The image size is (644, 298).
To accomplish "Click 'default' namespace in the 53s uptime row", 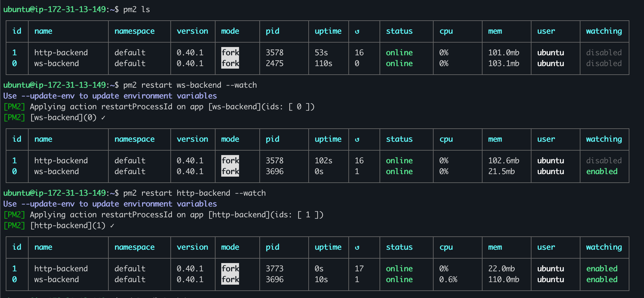I will tap(130, 52).
